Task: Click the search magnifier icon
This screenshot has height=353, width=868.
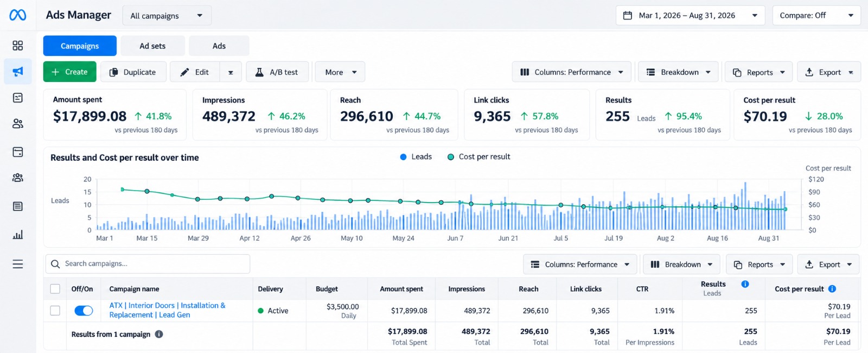Action: click(55, 264)
